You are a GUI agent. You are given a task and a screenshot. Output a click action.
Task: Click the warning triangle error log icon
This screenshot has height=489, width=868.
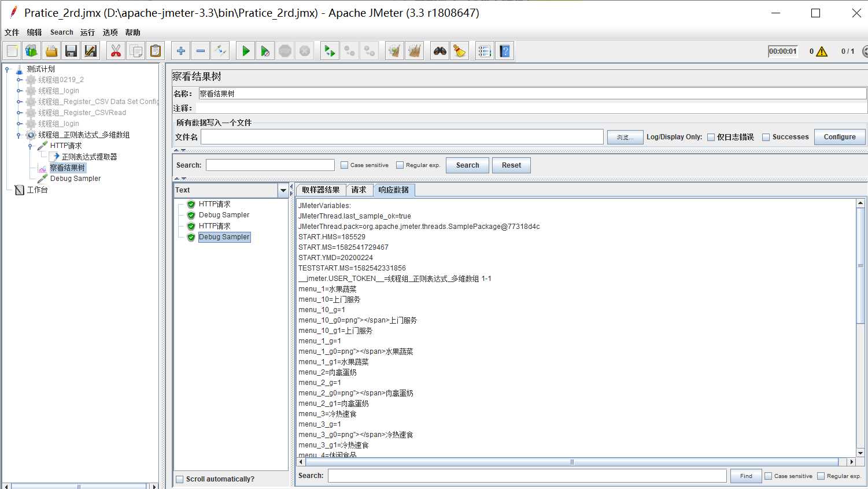[822, 51]
